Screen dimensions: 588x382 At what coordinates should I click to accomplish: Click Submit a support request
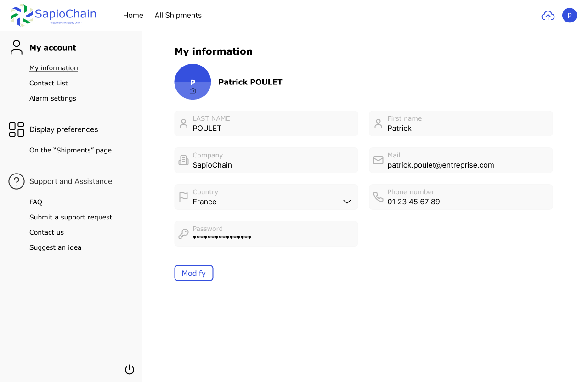71,217
